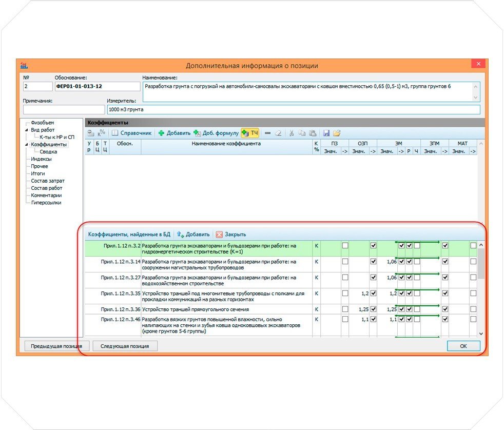The width and height of the screenshot is (504, 430).
Task: Click the open folder icon
Action: pyautogui.click(x=337, y=133)
